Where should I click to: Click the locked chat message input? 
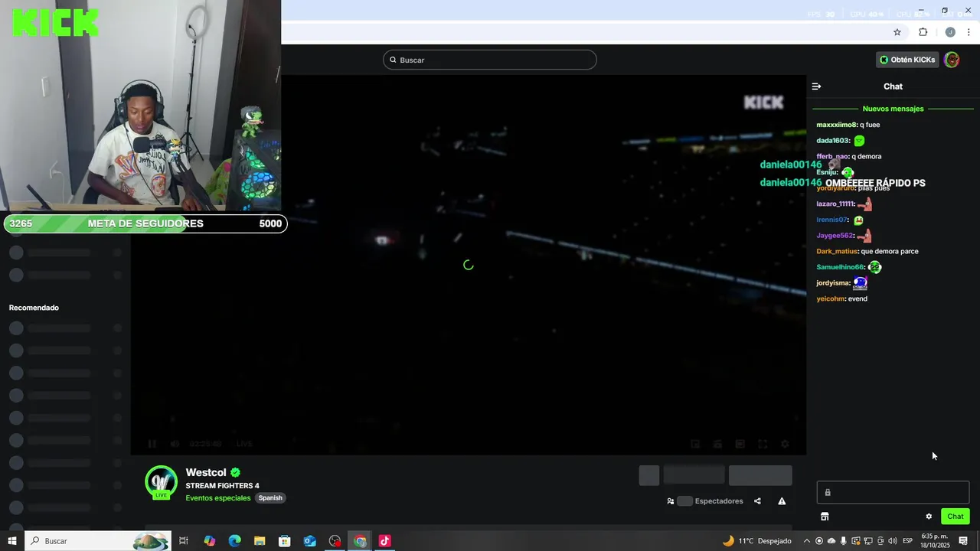893,492
